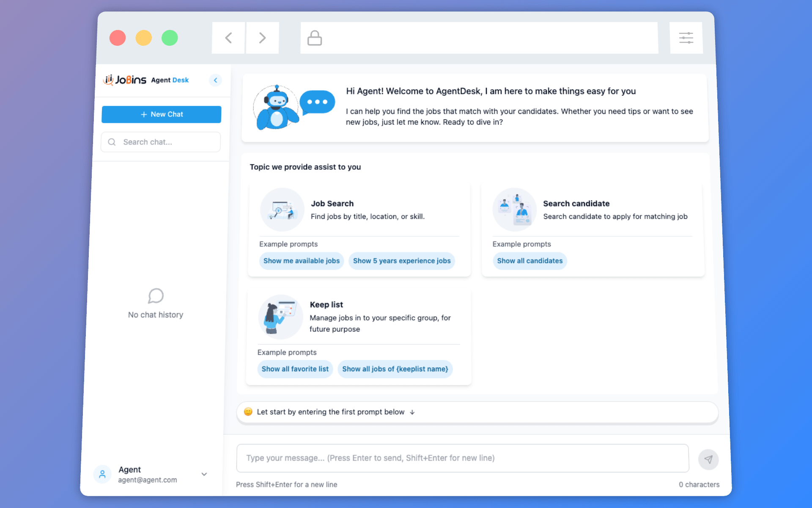Expand the Agent account dropdown chevron
812x508 pixels.
[x=204, y=474]
